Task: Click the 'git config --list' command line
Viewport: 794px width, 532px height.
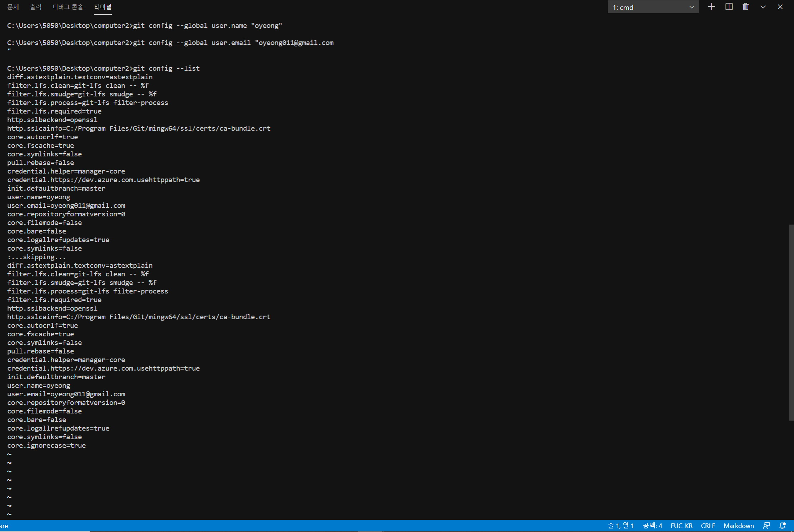Action: [104, 68]
